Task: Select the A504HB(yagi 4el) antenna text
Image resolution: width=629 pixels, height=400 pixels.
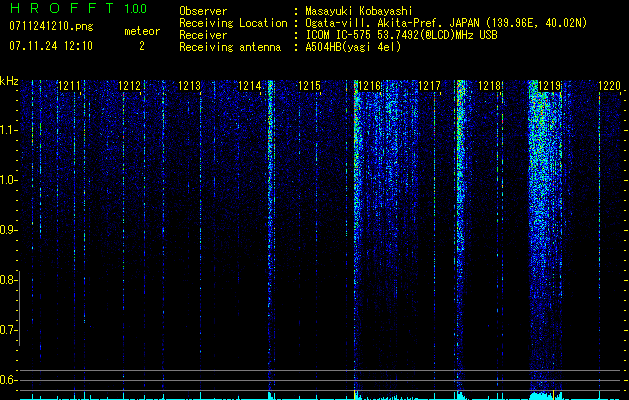Action: click(353, 47)
